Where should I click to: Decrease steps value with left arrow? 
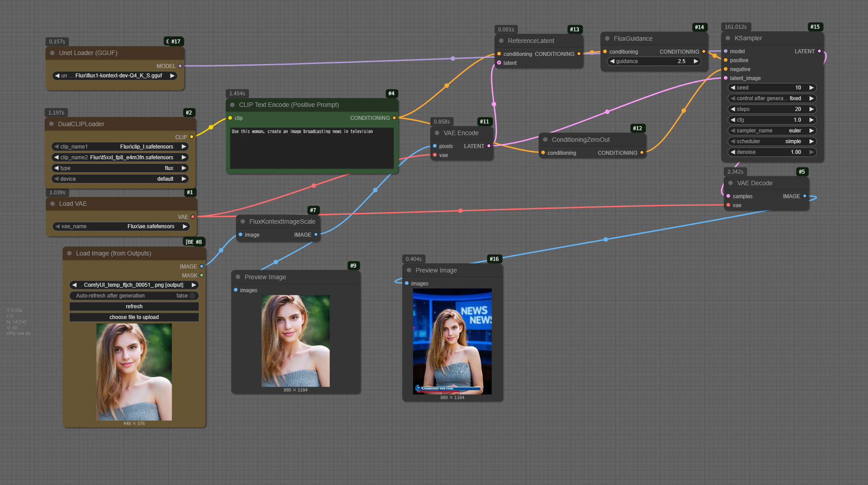point(733,109)
